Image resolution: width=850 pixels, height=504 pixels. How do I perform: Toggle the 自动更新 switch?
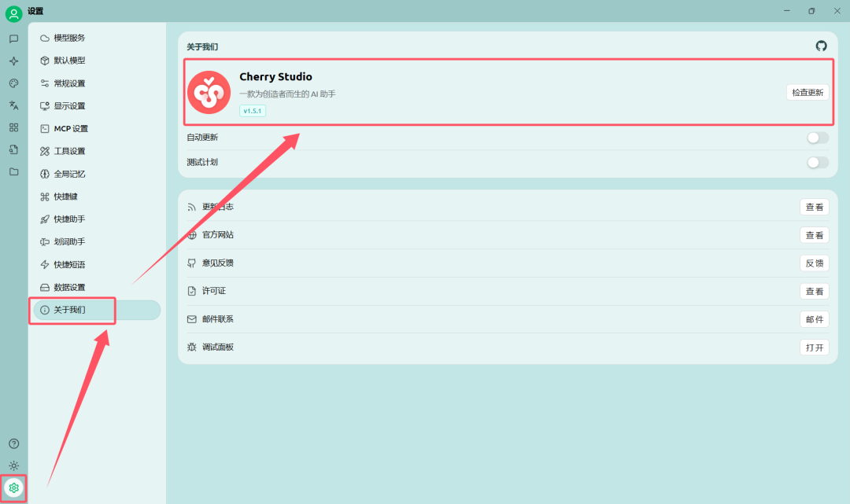(x=818, y=138)
